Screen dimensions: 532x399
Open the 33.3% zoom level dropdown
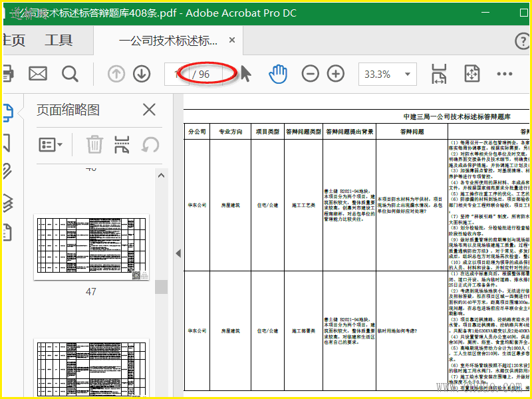[x=388, y=74]
